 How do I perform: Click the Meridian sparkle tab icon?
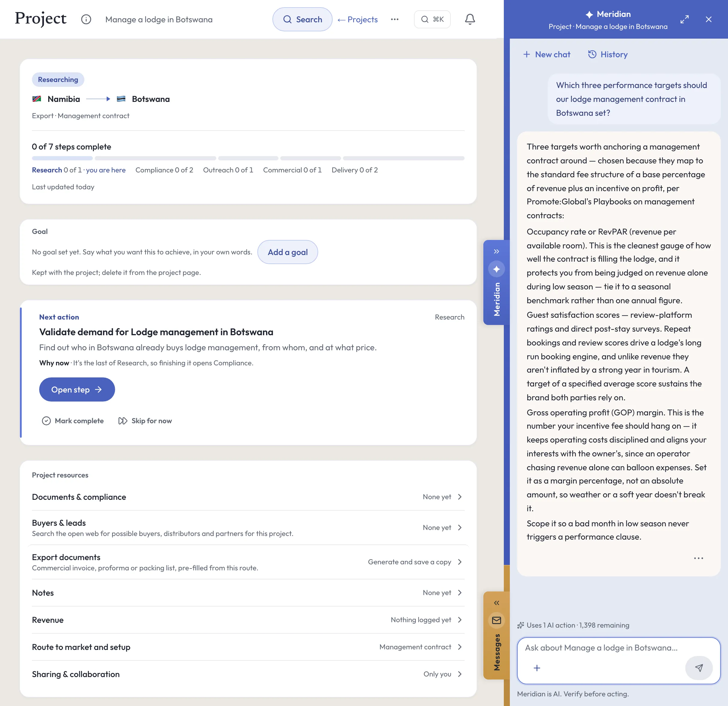click(x=496, y=269)
